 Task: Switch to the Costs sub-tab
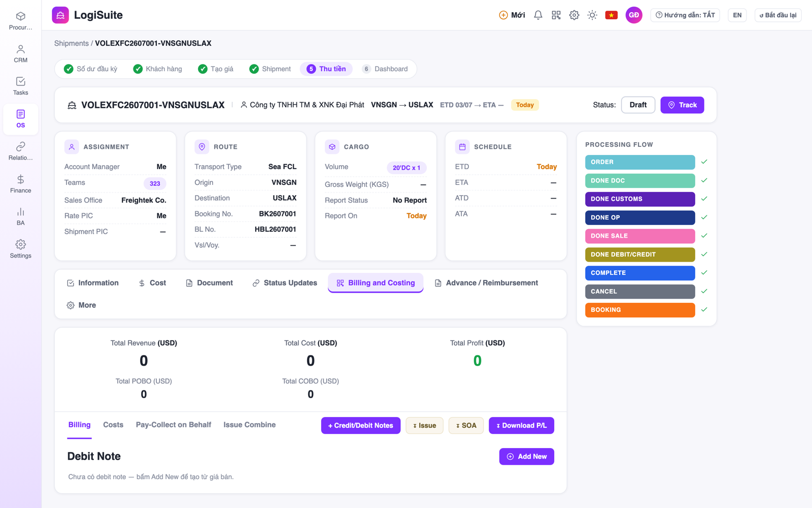click(113, 425)
